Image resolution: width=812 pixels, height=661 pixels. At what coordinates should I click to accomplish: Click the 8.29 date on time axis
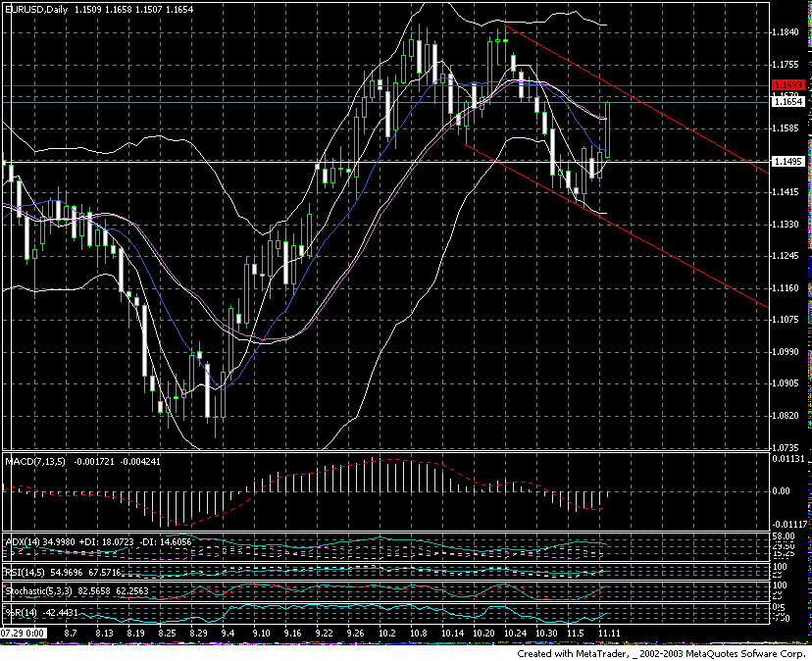(198, 633)
